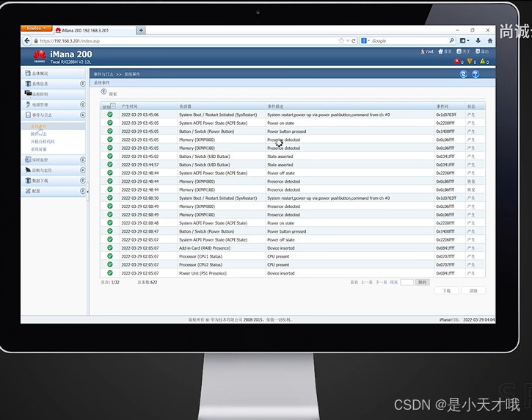
Task: Click the red critical alarm counter icon
Action: tap(457, 61)
